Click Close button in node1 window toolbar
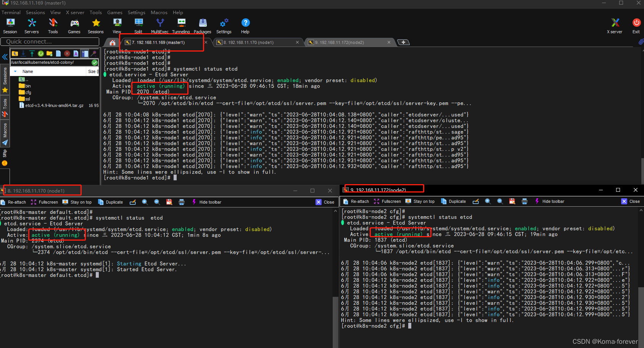644x348 pixels. (x=325, y=202)
